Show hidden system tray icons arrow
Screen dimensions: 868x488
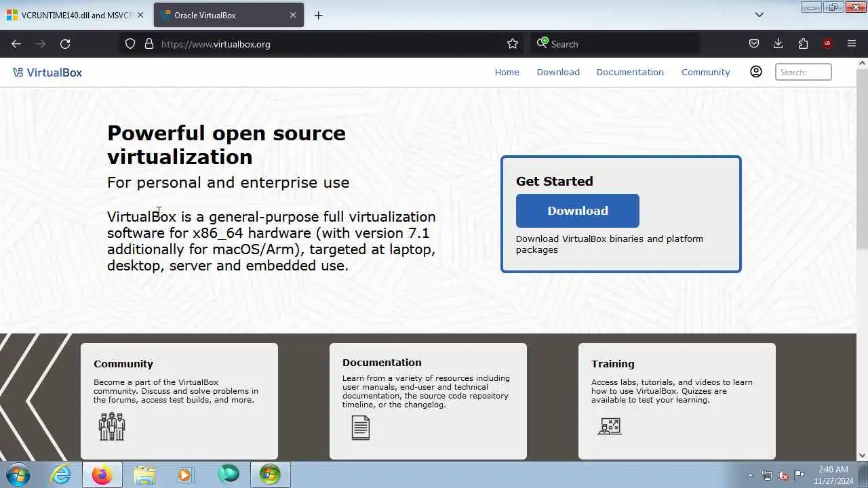pos(750,475)
